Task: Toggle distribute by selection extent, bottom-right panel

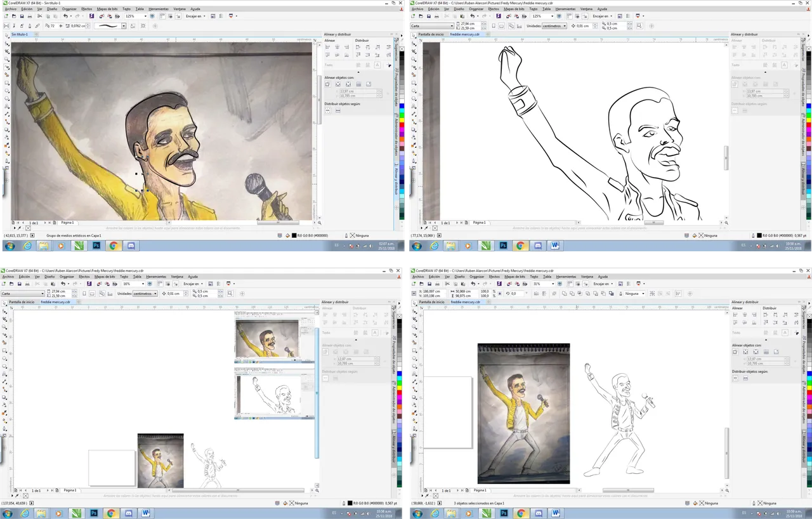Action: [x=736, y=378]
